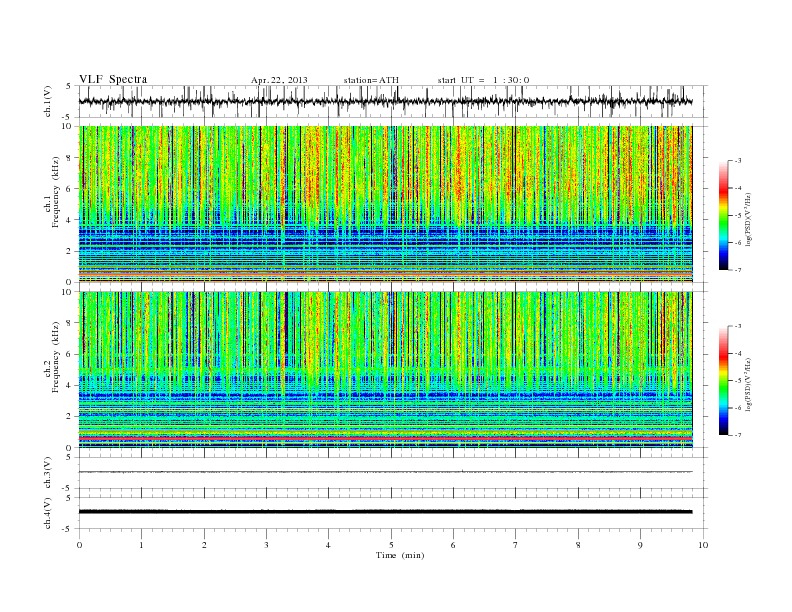Click the 'VLF Spectra' title text
792x612 pixels.
[113, 79]
